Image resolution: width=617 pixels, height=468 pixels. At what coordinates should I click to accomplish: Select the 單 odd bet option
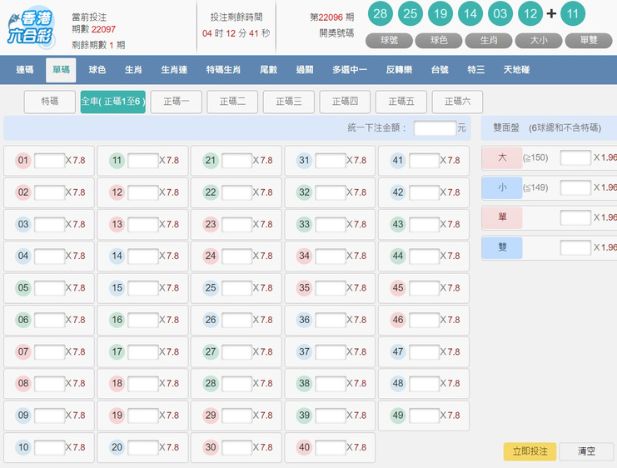coord(502,217)
